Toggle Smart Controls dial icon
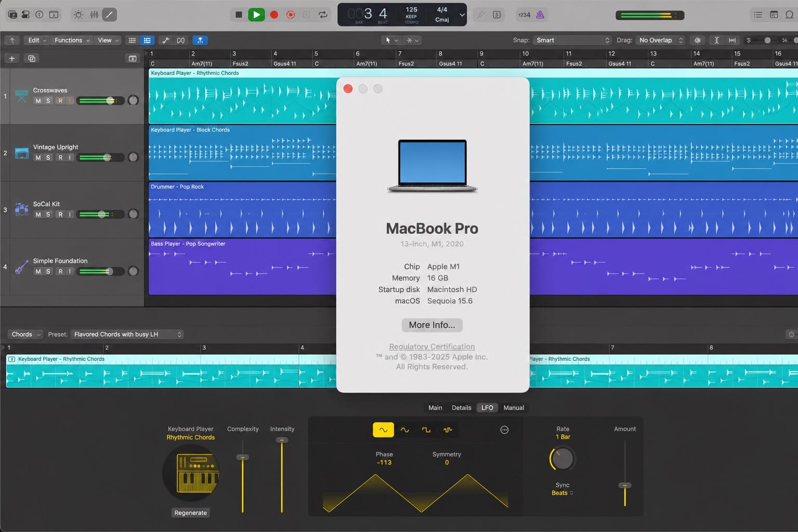The height and width of the screenshot is (532, 798). tap(78, 15)
